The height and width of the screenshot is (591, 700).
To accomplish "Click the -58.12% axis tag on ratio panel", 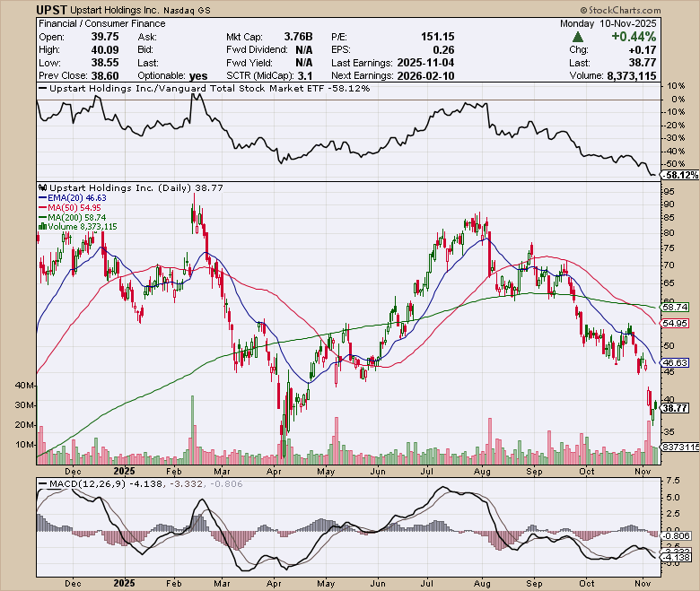I will coord(680,175).
